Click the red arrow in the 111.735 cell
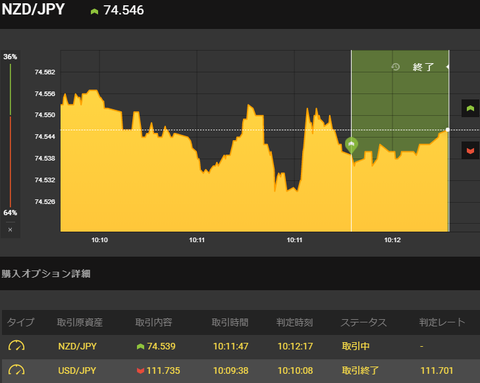 coord(140,371)
